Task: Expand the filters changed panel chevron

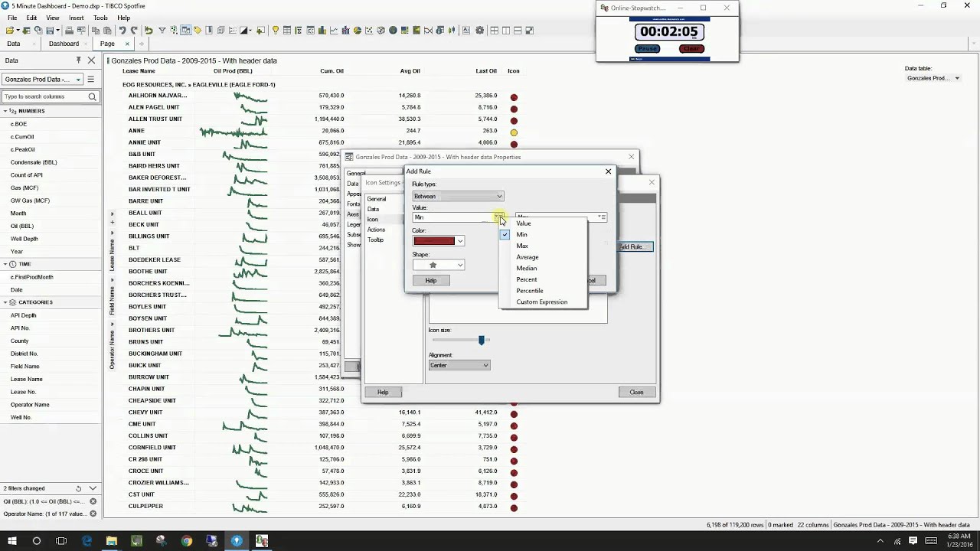Action: 93,488
